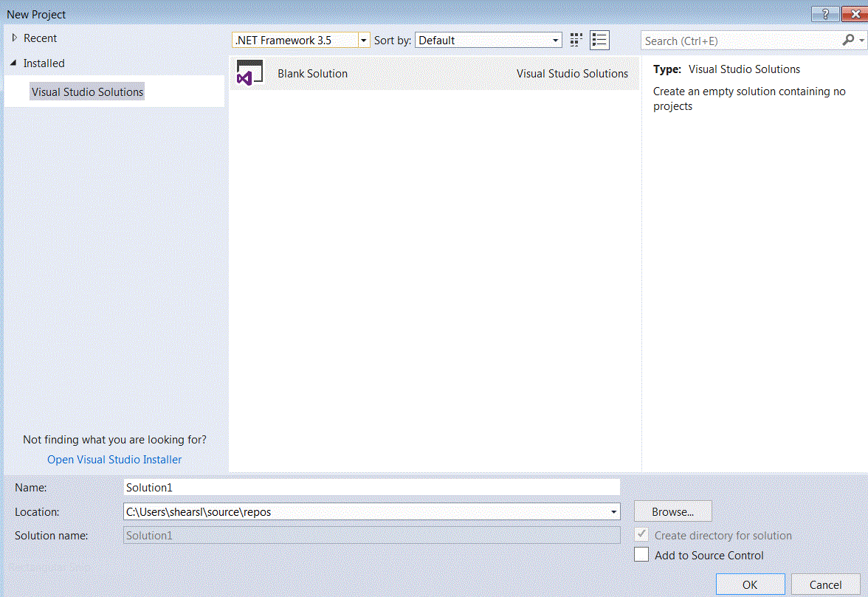Click the Name: label
Image resolution: width=868 pixels, height=597 pixels.
(x=31, y=488)
